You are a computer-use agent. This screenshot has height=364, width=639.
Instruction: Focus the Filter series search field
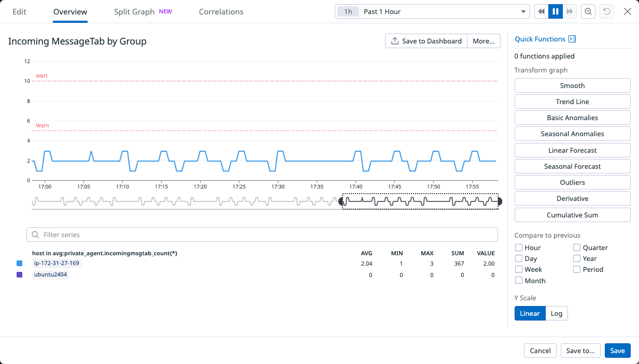click(262, 235)
